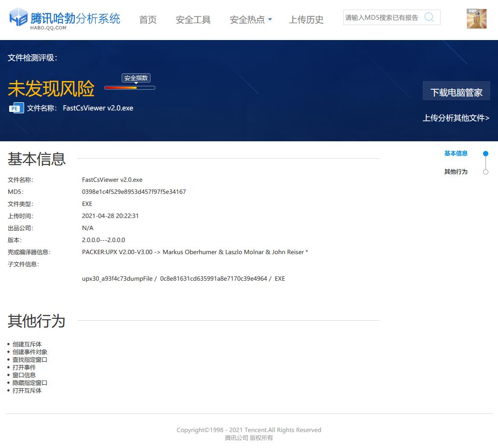The height and width of the screenshot is (448, 498).
Task: Click the 腾讯哈勃分析系统 site title
Action: [x=75, y=18]
